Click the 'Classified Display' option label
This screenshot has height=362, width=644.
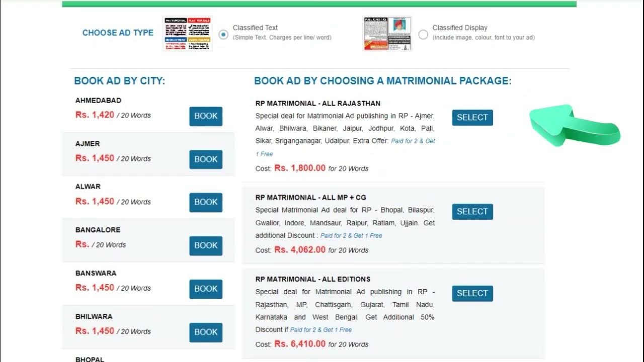[x=459, y=28]
